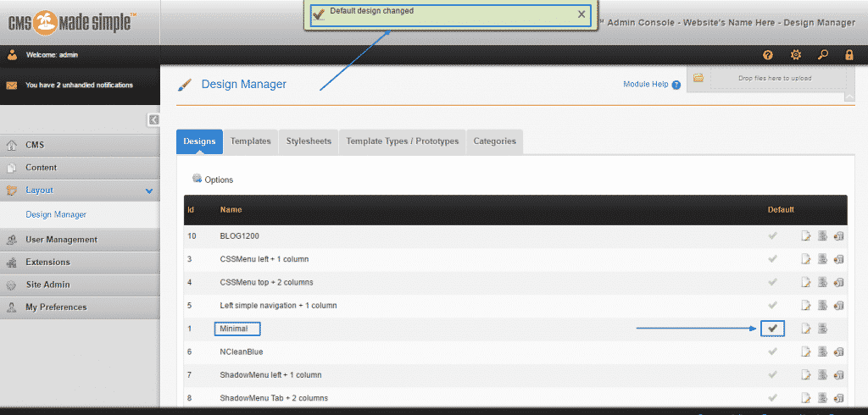The height and width of the screenshot is (415, 868).
Task: Click the Id column header
Action: pos(191,210)
